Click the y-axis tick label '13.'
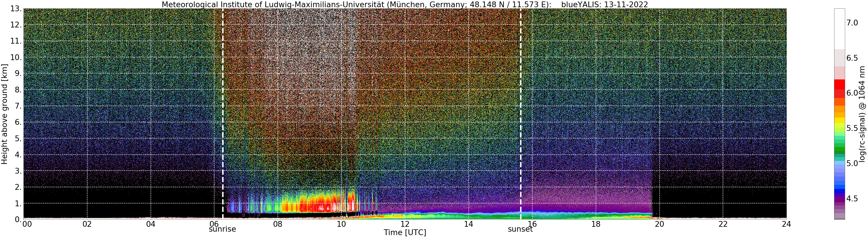Image resolution: width=868 pixels, height=238 pixels. point(16,9)
